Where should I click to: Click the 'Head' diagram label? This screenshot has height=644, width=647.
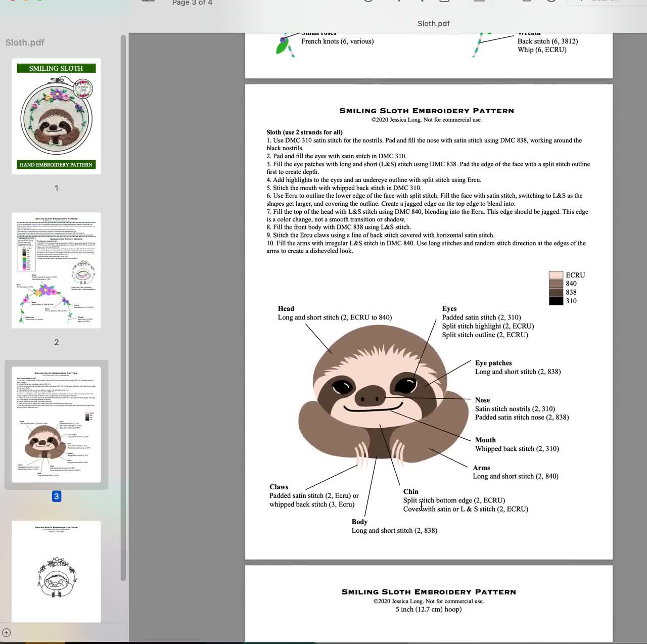(x=286, y=309)
